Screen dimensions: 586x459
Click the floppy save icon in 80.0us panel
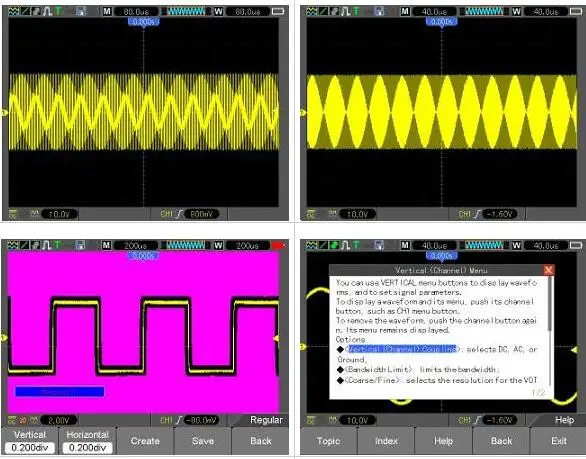(80, 11)
